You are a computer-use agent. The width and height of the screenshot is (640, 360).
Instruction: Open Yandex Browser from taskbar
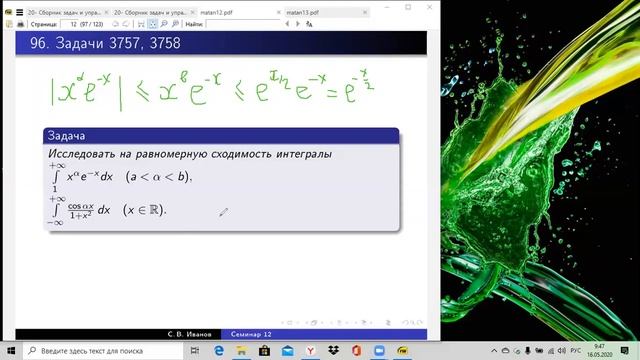311,351
